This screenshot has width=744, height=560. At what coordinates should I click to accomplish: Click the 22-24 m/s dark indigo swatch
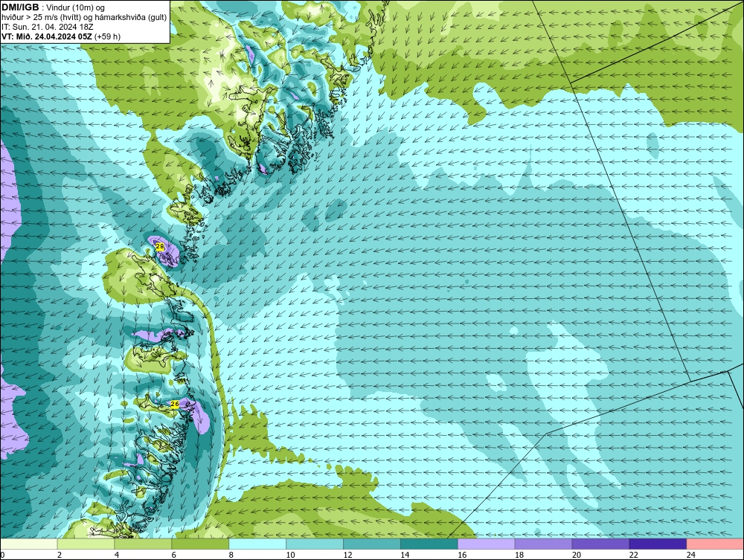[x=658, y=544]
